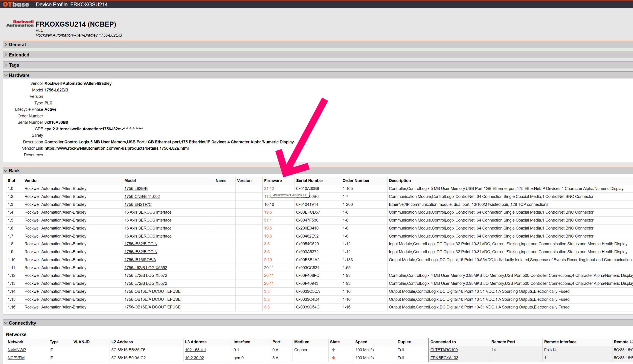Click the Lifecycle Phase Active value
The width and height of the screenshot is (633, 364).
(x=50, y=109)
